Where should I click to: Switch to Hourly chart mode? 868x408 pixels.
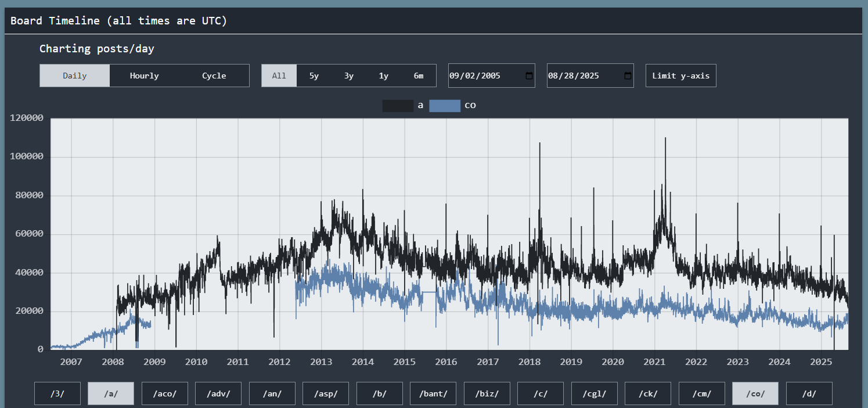click(144, 76)
